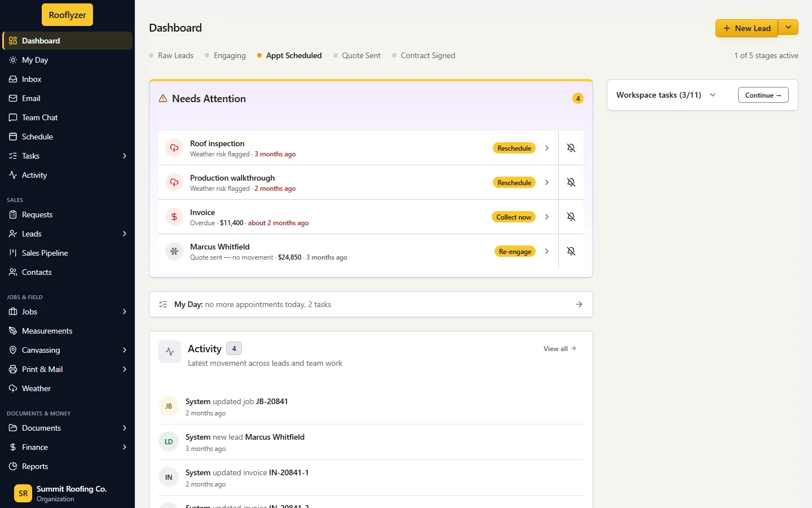Click the New Lead button
This screenshot has width=812, height=508.
click(747, 28)
